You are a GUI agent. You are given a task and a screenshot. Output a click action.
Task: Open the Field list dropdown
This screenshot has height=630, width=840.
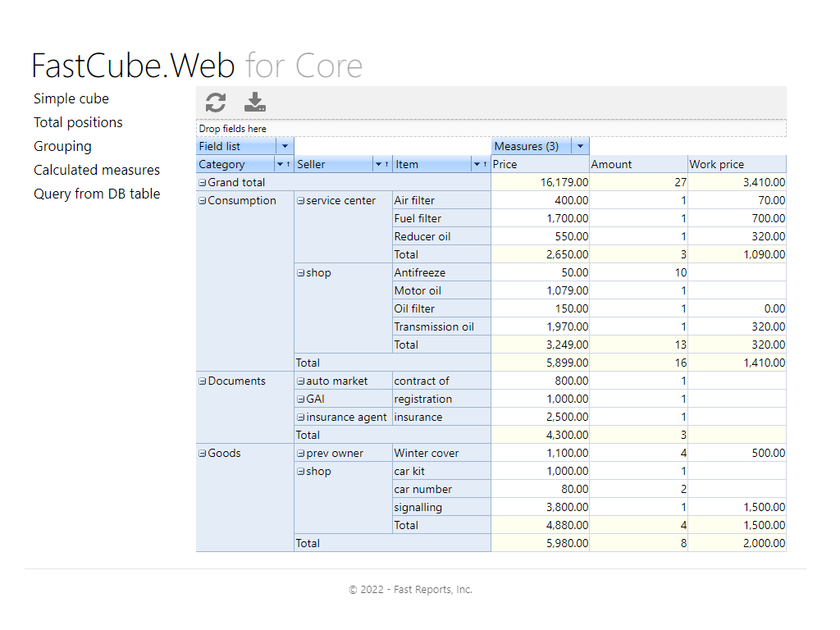click(x=285, y=146)
